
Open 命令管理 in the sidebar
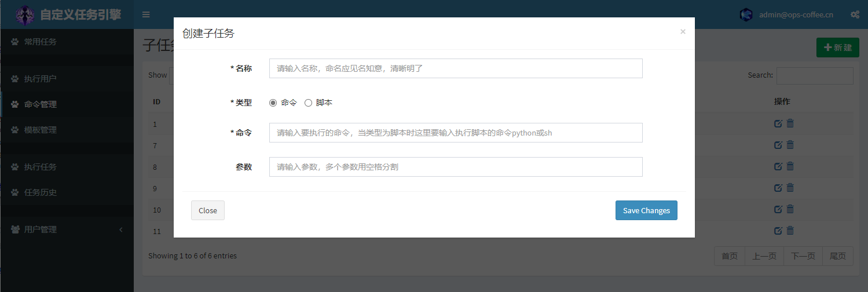41,104
